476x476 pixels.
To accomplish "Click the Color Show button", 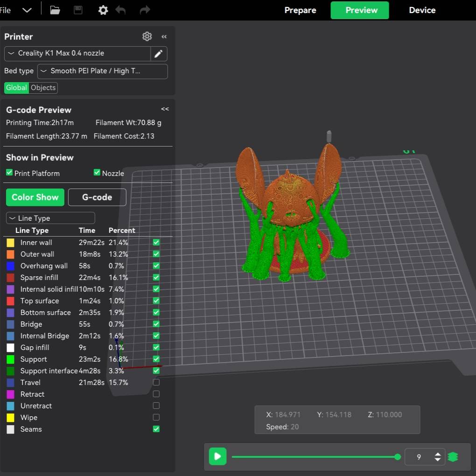I will tap(35, 197).
